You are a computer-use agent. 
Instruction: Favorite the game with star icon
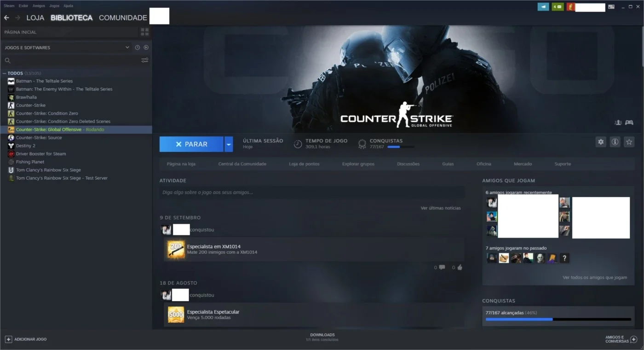point(629,142)
